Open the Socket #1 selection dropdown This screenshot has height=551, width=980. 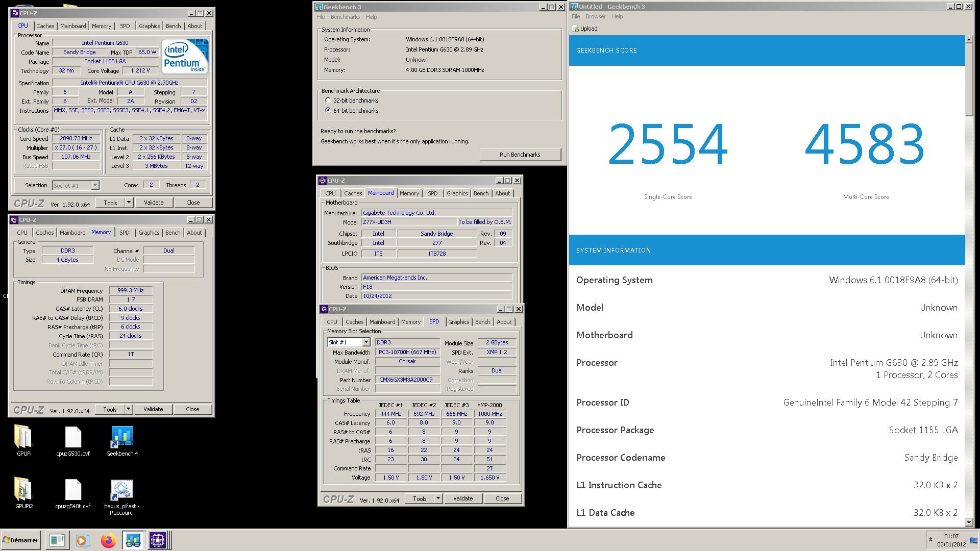tap(95, 185)
